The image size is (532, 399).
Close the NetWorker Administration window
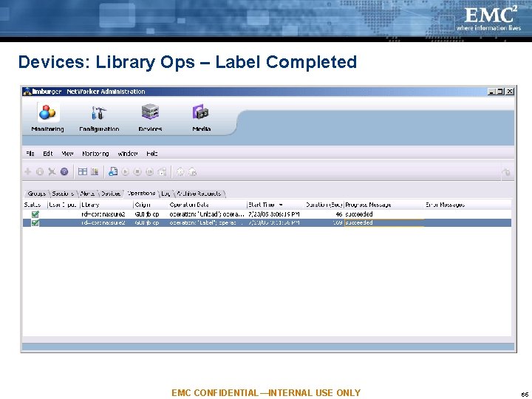(510, 92)
